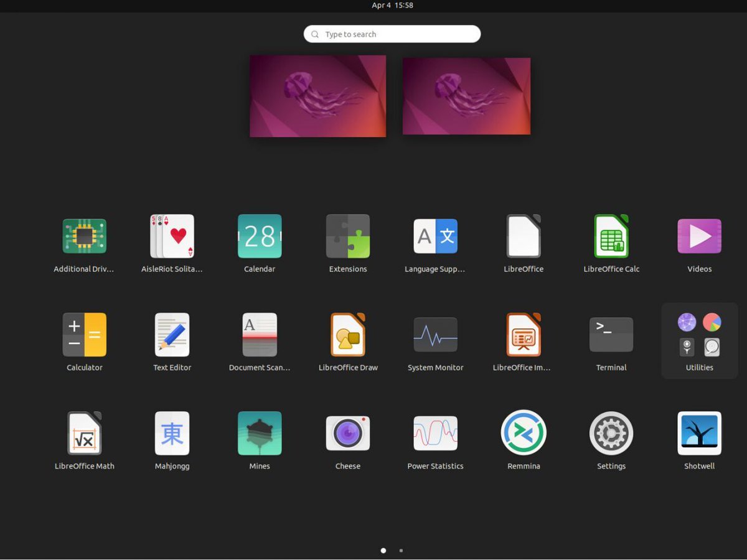
Task: Switch to the second workspace thumbnail
Action: tap(466, 96)
